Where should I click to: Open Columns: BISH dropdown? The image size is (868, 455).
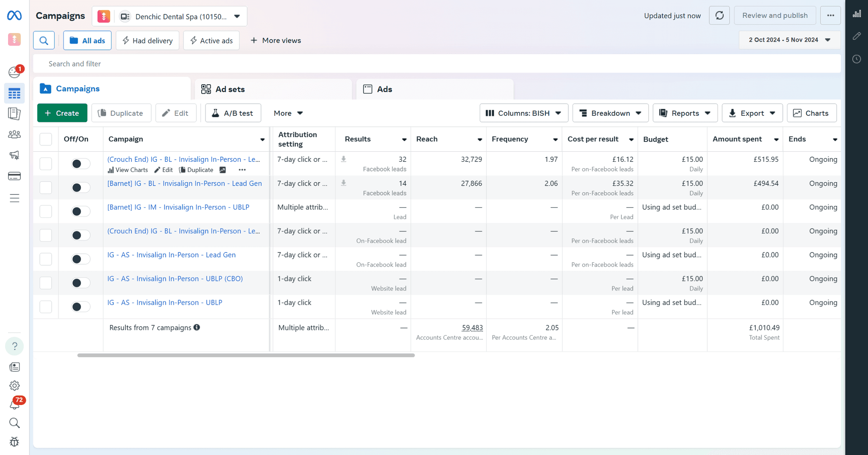[x=524, y=113]
